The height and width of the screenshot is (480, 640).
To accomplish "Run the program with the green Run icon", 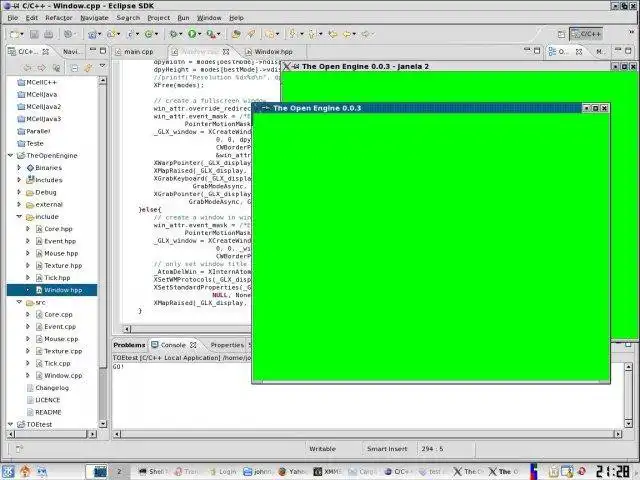I will 192,34.
